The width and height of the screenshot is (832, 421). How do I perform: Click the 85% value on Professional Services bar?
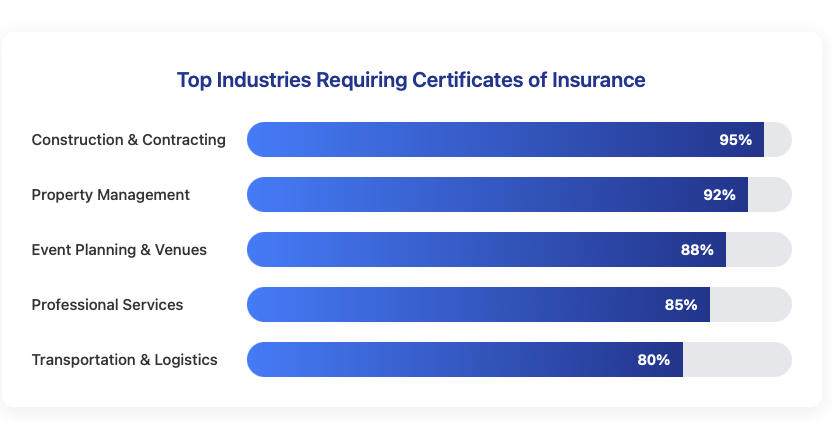[x=681, y=305]
